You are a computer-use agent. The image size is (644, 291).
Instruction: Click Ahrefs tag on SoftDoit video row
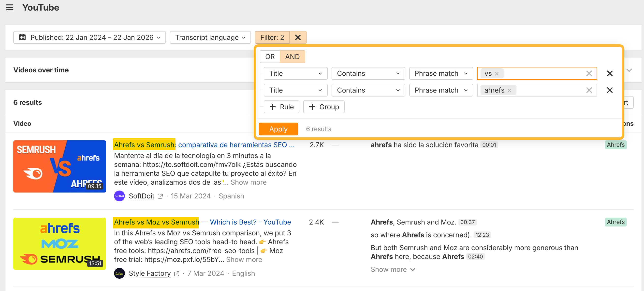coord(615,145)
